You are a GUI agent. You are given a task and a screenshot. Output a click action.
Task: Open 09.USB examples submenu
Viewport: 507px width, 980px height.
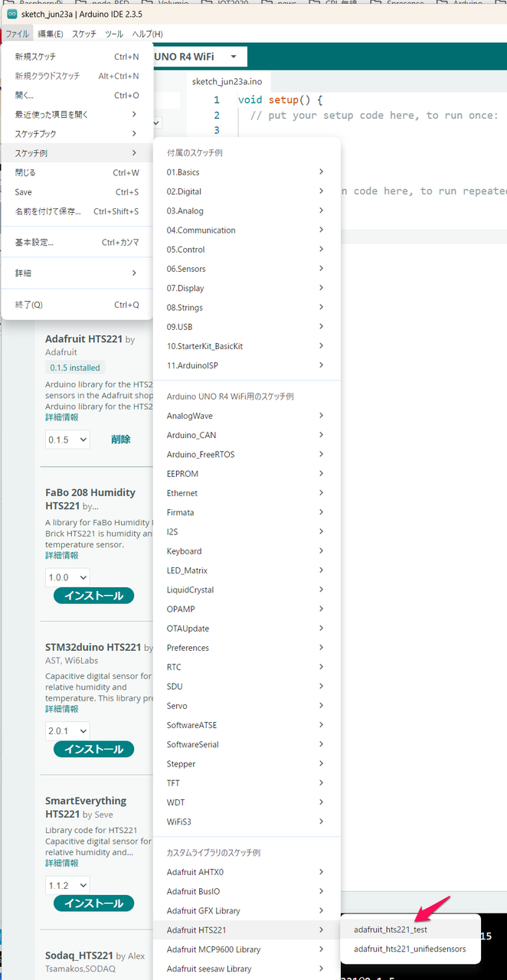(x=247, y=327)
